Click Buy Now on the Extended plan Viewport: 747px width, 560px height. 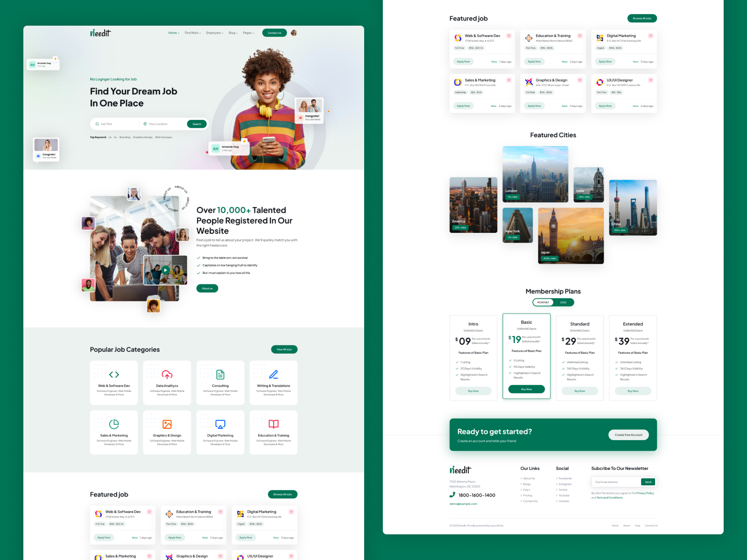tap(633, 391)
